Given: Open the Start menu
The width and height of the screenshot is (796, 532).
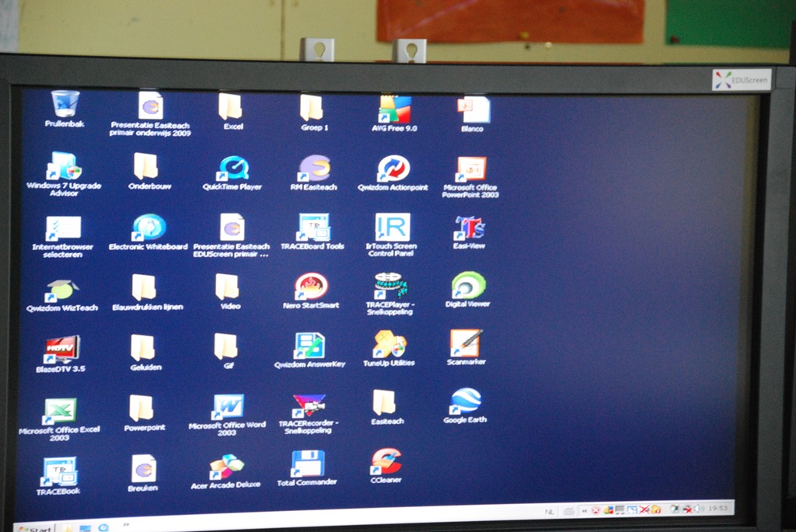Looking at the screenshot, I should point(34,528).
